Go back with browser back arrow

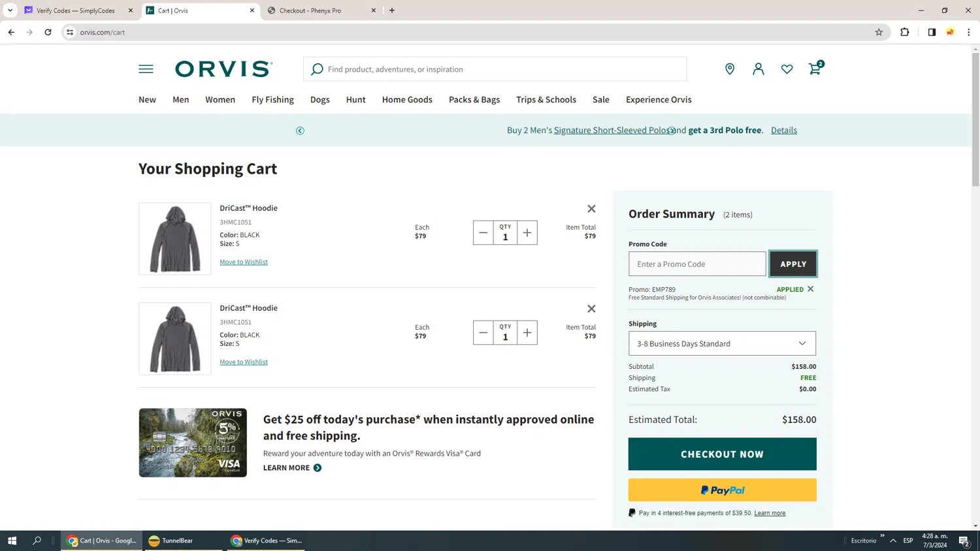point(11,32)
